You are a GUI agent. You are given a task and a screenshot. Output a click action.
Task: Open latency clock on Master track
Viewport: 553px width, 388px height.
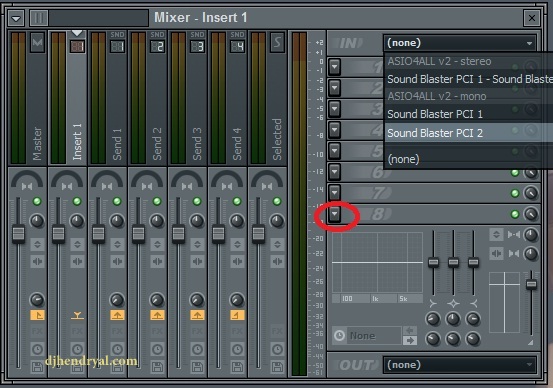point(37,349)
